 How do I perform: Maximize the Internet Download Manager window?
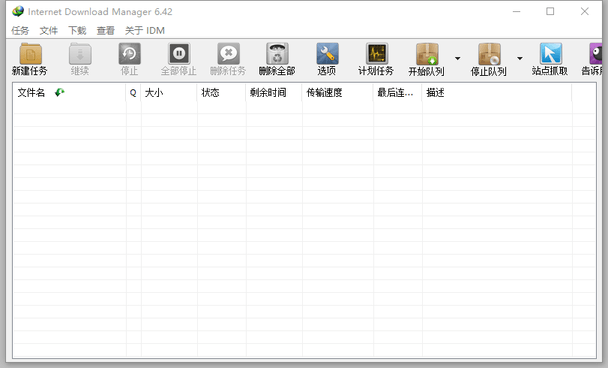pos(550,12)
